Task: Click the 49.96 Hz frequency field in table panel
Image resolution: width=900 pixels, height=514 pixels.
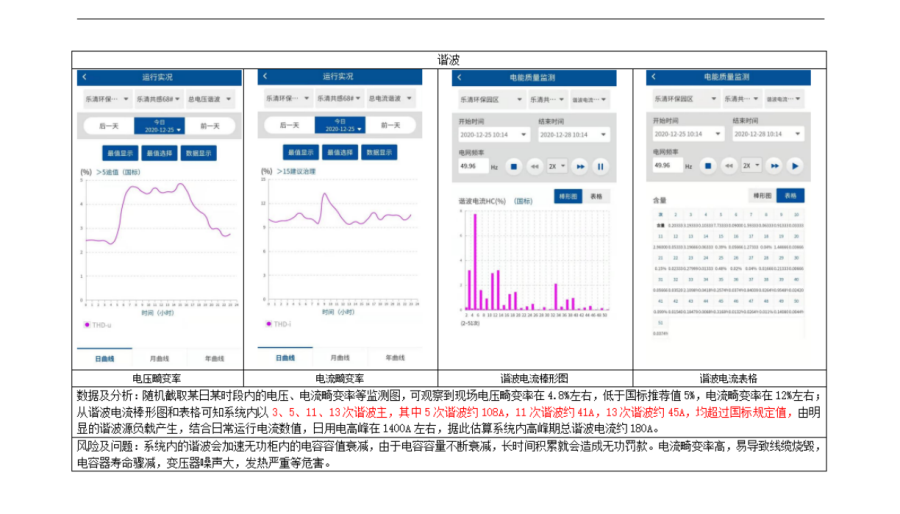Action: (x=669, y=165)
